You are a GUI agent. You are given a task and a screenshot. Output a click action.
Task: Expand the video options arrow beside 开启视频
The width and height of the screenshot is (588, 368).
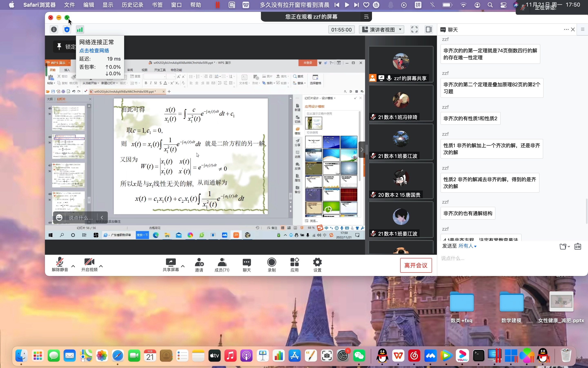(101, 266)
